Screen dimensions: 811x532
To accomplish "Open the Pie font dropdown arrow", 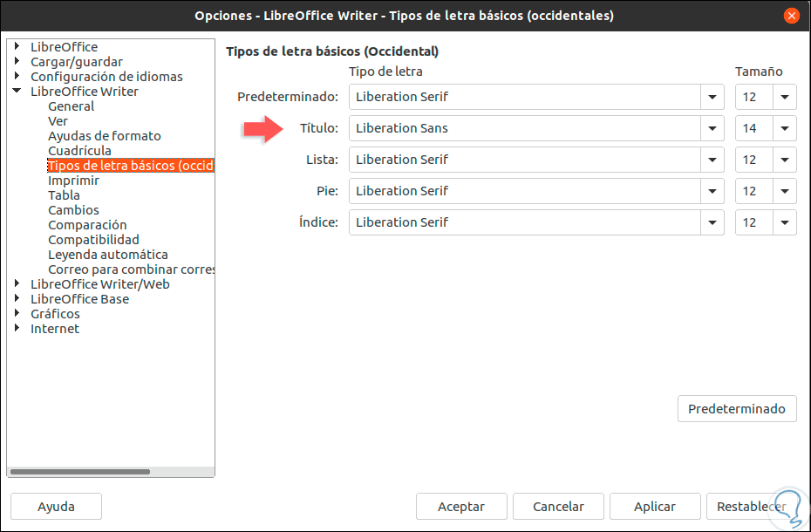I will [x=712, y=191].
